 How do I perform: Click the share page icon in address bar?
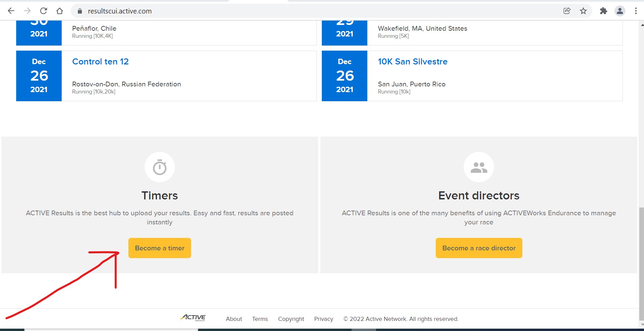point(567,11)
